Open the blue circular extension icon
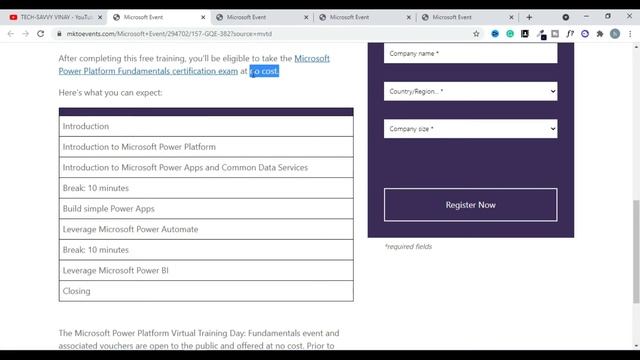Image resolution: width=640 pixels, height=360 pixels. (495, 34)
